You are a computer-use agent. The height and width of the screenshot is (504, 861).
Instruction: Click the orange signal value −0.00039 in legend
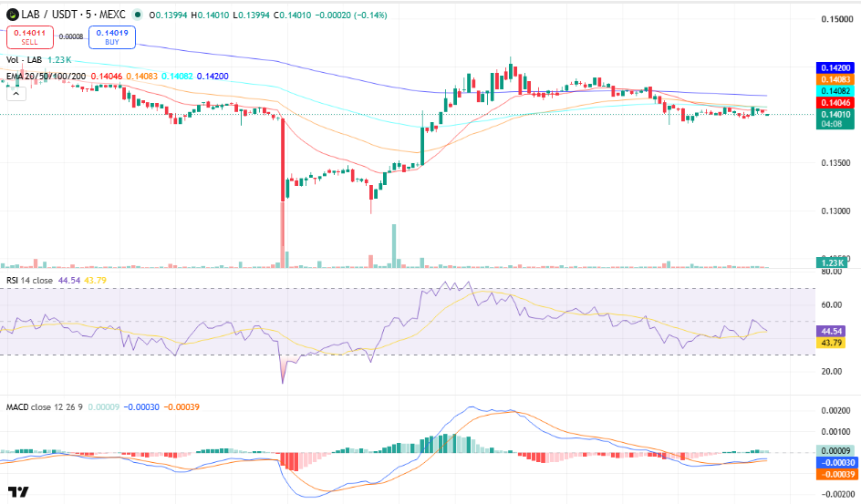[x=182, y=406]
